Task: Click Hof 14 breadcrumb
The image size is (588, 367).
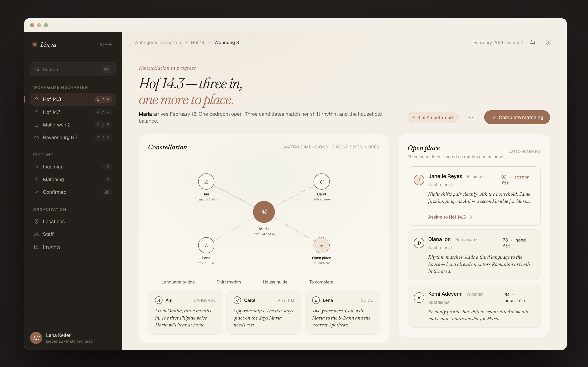Action: click(198, 42)
